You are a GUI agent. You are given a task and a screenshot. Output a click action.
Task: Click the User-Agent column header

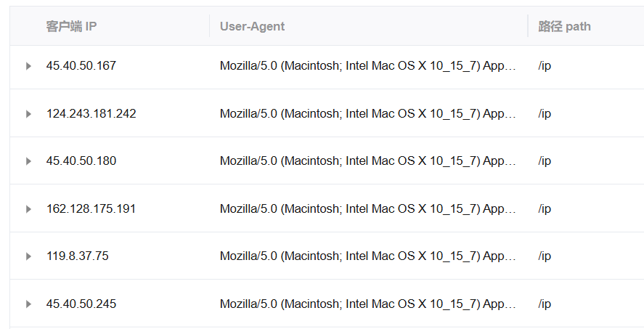[x=252, y=26]
